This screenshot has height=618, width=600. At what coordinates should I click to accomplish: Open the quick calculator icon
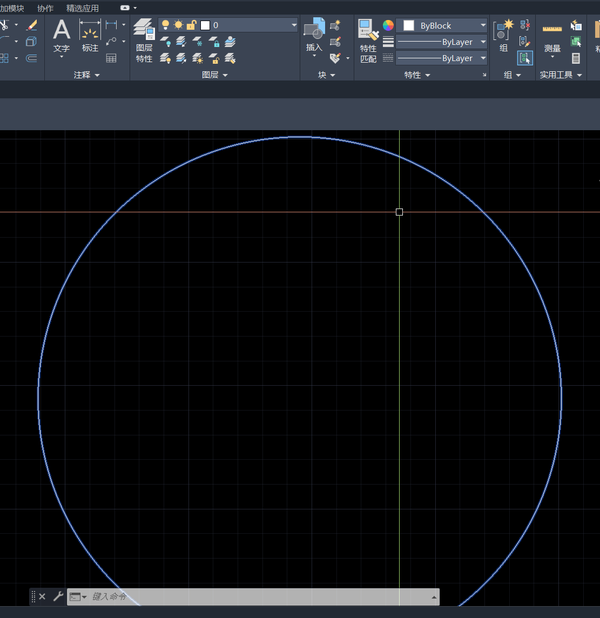576,58
